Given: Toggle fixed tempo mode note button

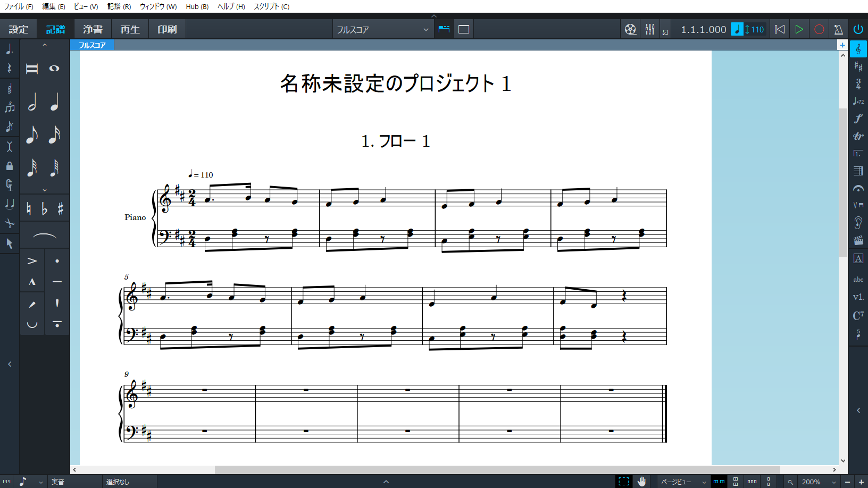Looking at the screenshot, I should tap(737, 29).
